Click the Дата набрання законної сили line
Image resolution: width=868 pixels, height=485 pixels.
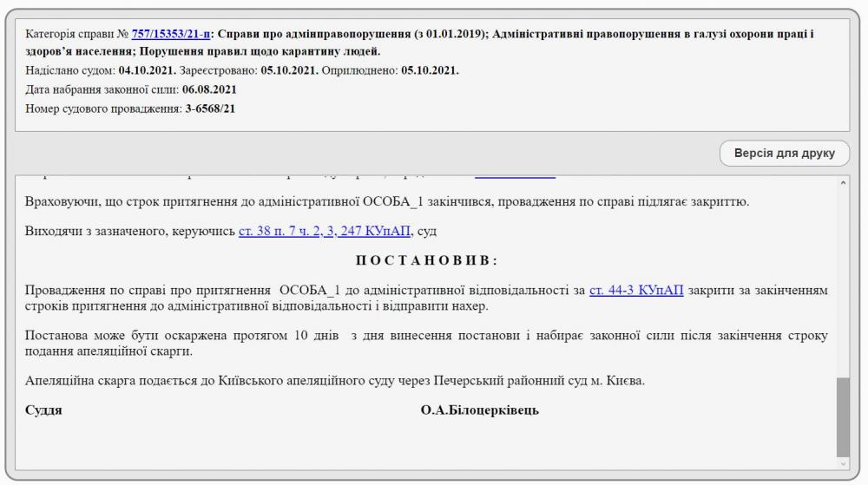[131, 89]
